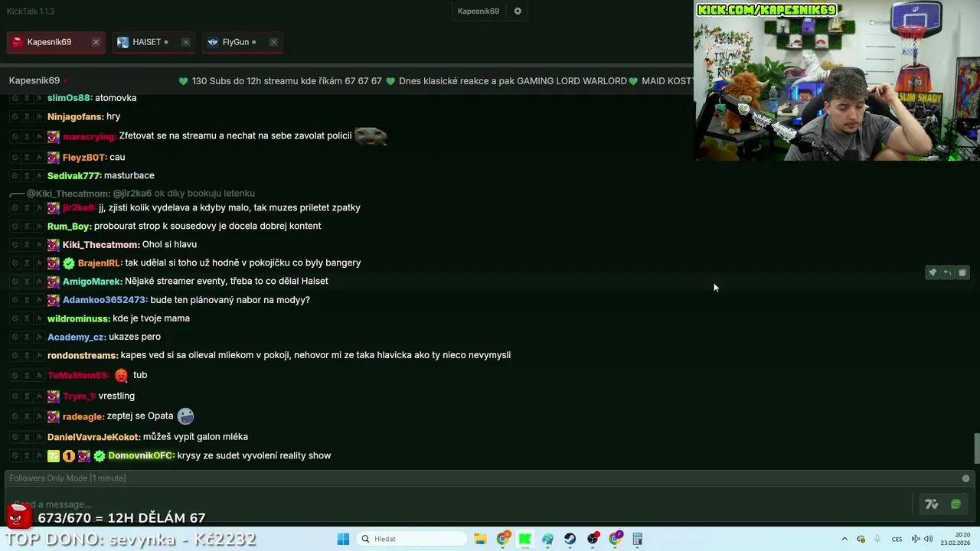
Task: Click the emote in radeagle's message
Action: tap(185, 416)
